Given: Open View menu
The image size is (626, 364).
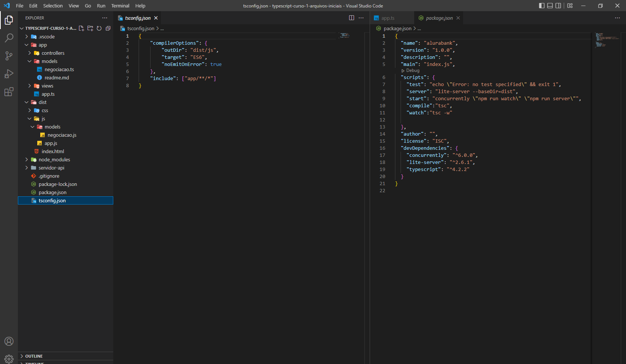Looking at the screenshot, I should [x=74, y=6].
